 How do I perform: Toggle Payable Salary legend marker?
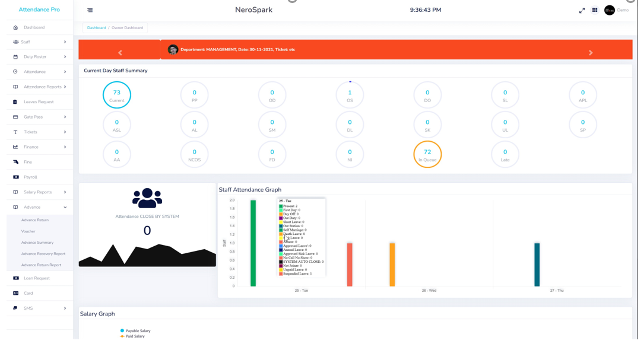click(122, 331)
